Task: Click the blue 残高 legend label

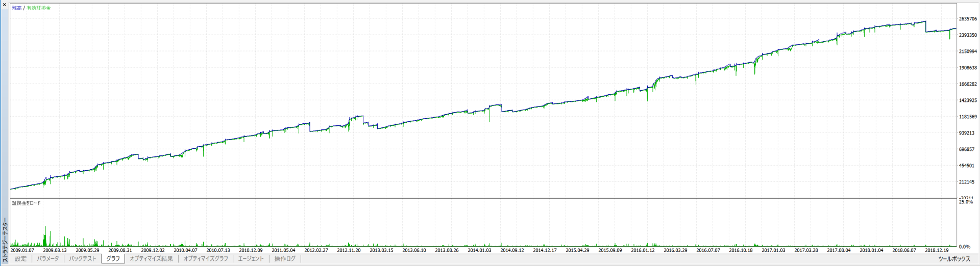Action: 16,8
